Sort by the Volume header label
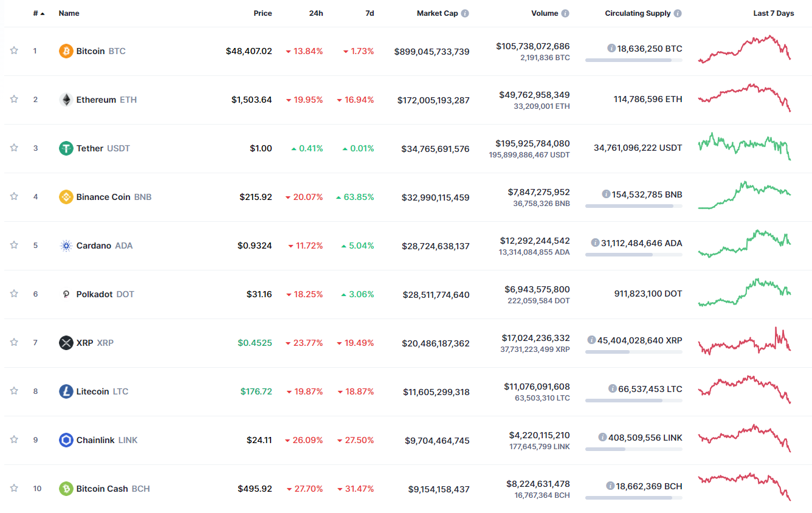812x513 pixels. click(x=545, y=13)
